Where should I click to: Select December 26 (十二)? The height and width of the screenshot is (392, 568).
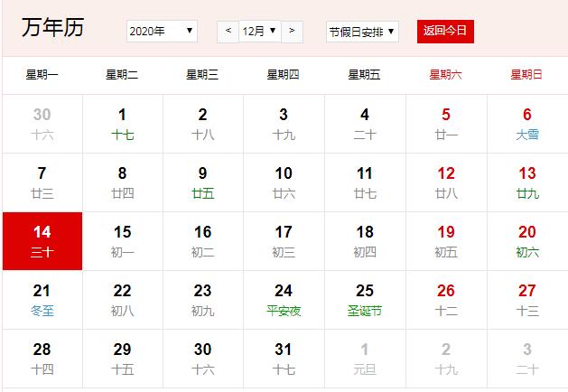tap(446, 300)
